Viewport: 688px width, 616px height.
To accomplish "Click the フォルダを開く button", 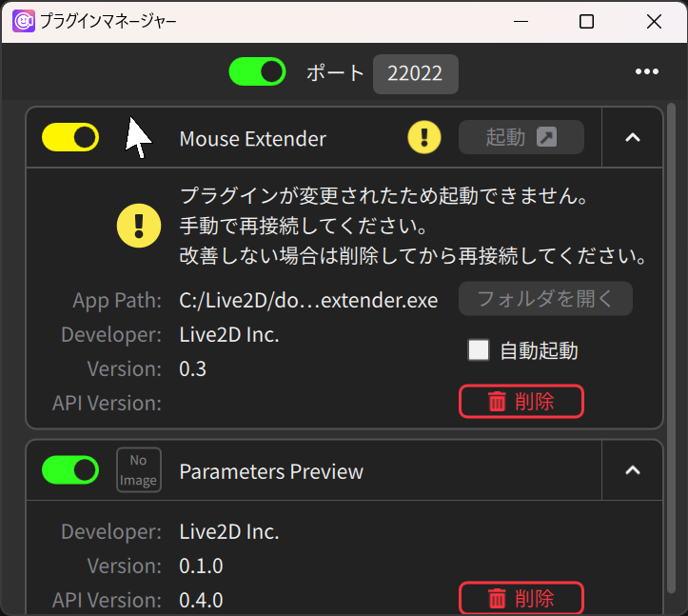I will click(x=545, y=299).
